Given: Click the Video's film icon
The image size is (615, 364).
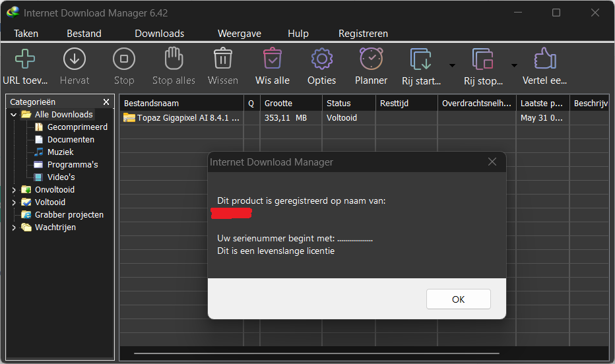Looking at the screenshot, I should click(x=38, y=177).
